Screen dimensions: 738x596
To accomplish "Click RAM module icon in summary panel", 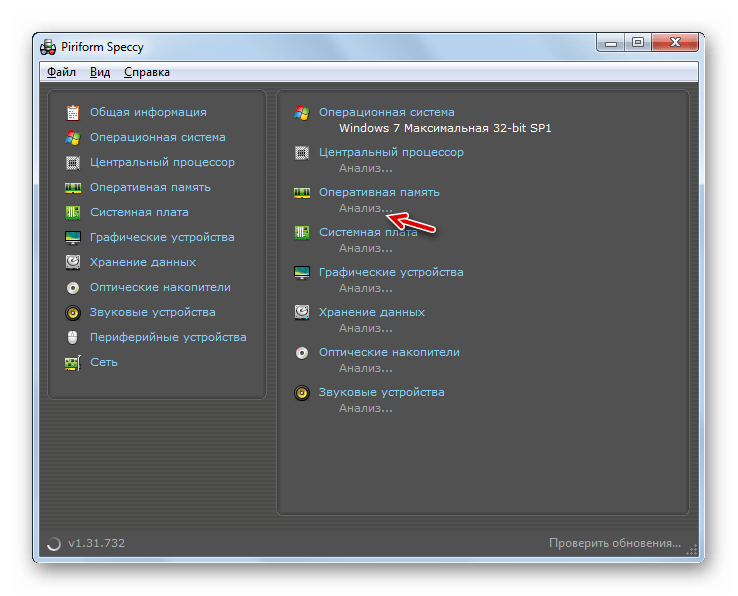I will click(302, 193).
